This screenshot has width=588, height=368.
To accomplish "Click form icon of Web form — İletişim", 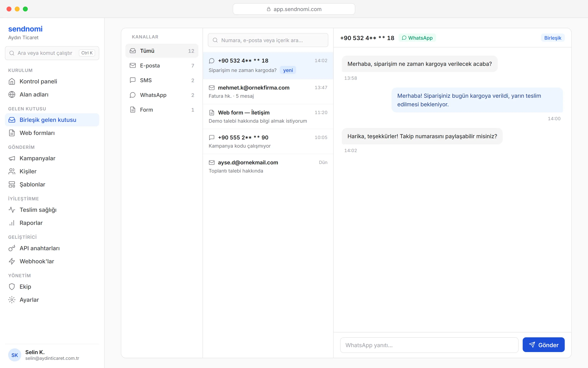I will click(x=212, y=113).
